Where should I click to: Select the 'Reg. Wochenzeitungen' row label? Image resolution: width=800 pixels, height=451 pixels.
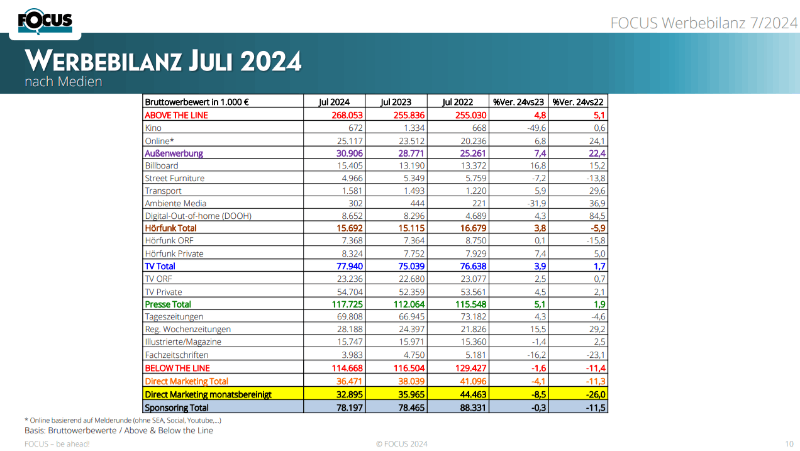pos(188,330)
